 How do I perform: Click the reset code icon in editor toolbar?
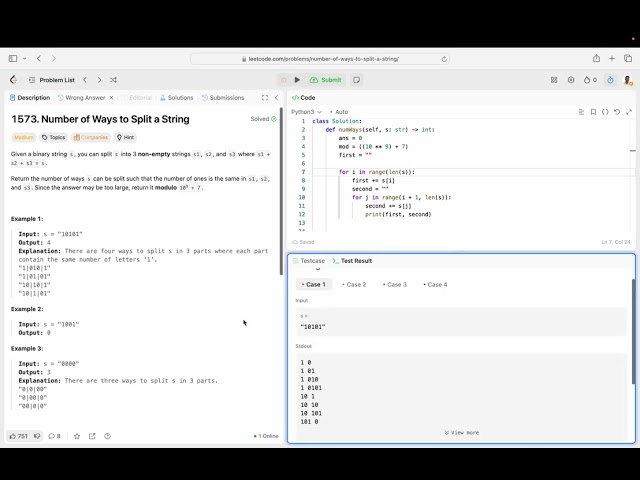pos(617,112)
